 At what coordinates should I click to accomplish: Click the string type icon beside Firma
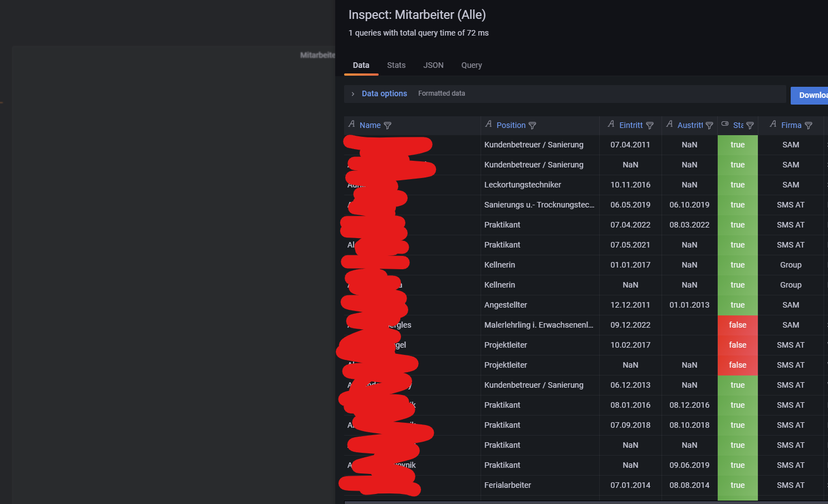tap(773, 125)
